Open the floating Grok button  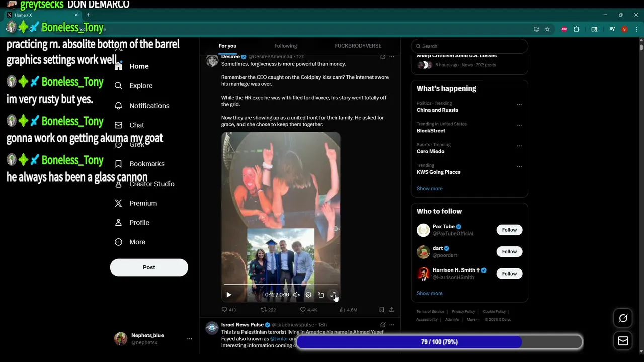tap(623, 318)
